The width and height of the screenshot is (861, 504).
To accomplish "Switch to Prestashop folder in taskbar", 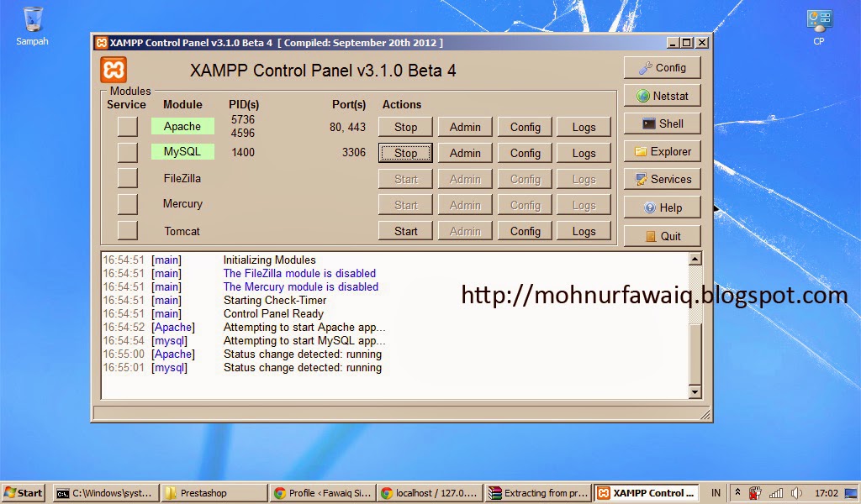I will tap(214, 493).
